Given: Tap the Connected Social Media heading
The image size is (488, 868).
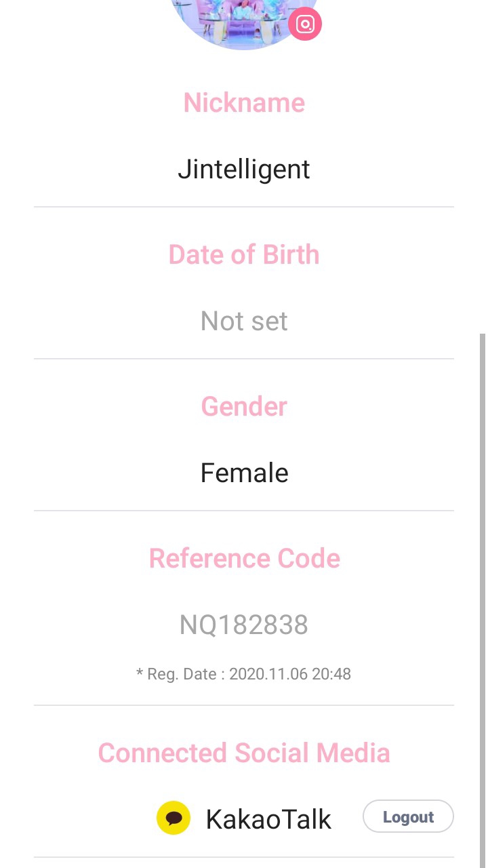Looking at the screenshot, I should pos(244,753).
